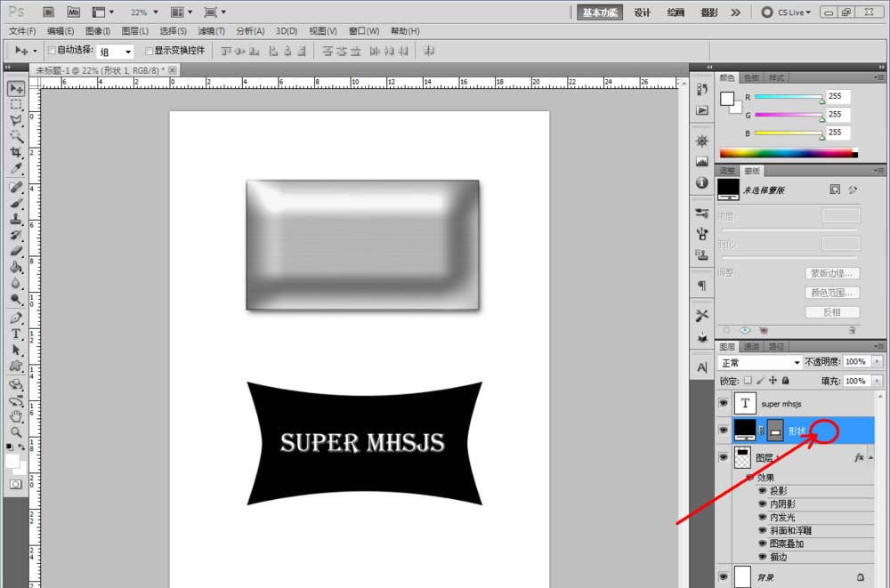Select the Brush tool
The image size is (890, 588).
click(x=16, y=203)
